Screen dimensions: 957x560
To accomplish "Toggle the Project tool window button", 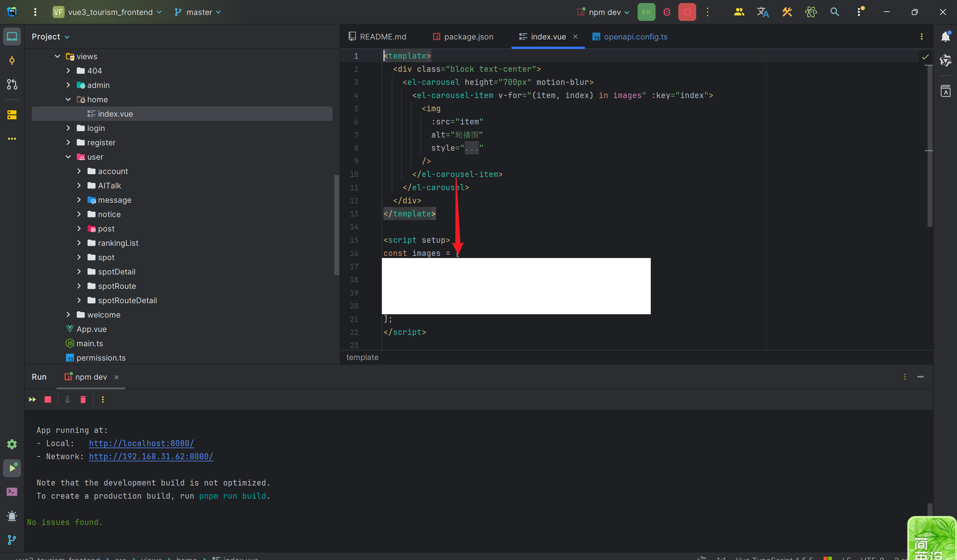I will [x=12, y=36].
